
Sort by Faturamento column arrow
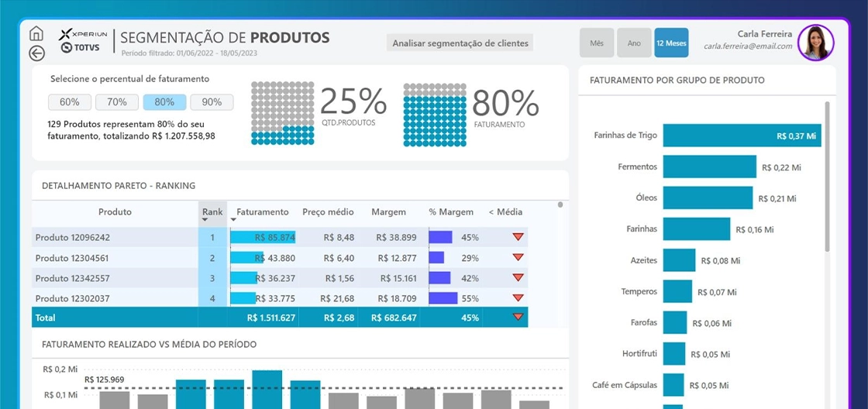[x=233, y=220]
